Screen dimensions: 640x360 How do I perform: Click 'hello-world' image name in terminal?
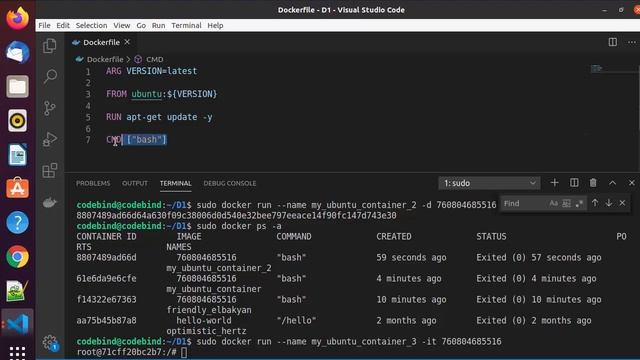(x=204, y=321)
